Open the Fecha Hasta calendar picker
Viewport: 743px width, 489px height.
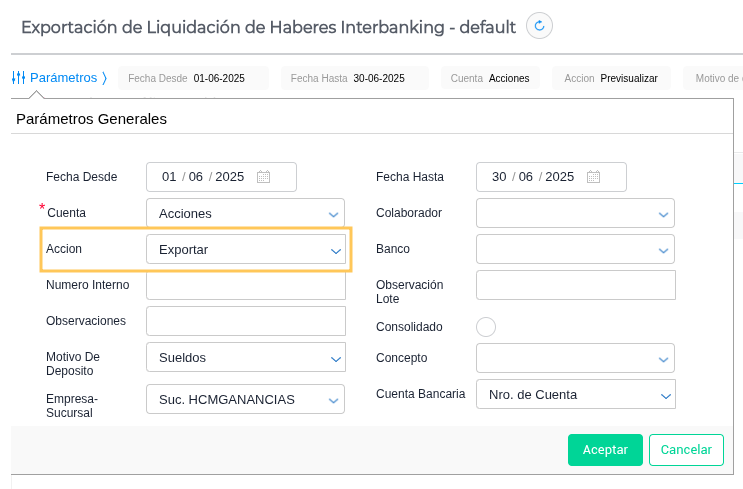coord(593,177)
